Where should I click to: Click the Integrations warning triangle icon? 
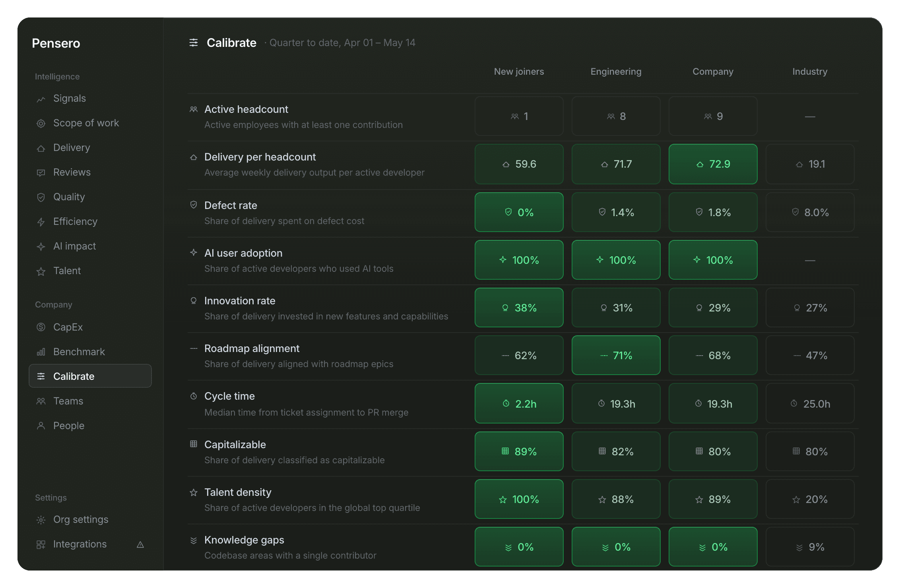[140, 545]
